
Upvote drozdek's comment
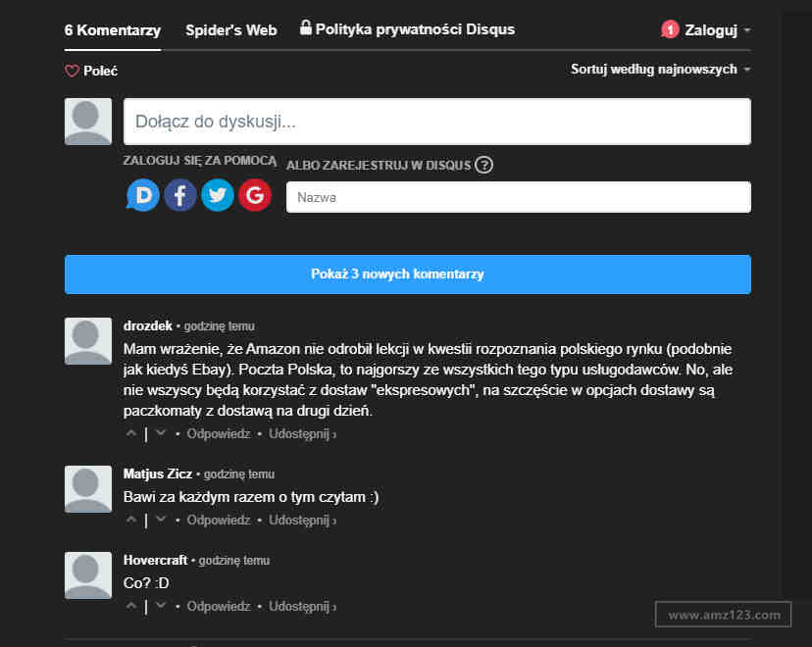[x=131, y=433]
